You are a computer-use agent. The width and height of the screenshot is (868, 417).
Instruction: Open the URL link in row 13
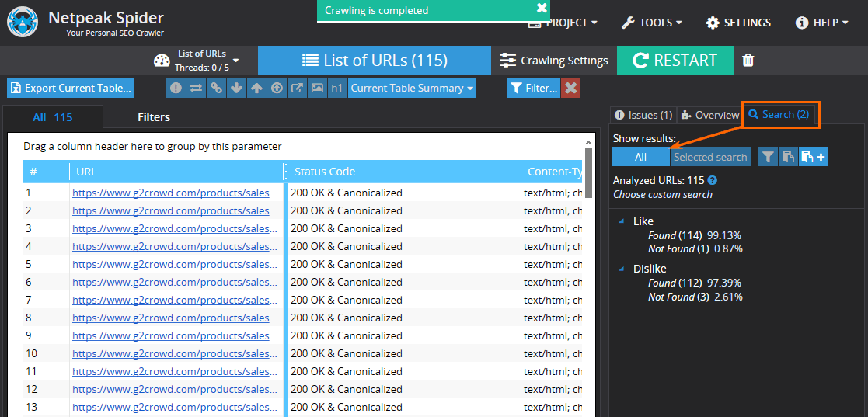click(174, 407)
